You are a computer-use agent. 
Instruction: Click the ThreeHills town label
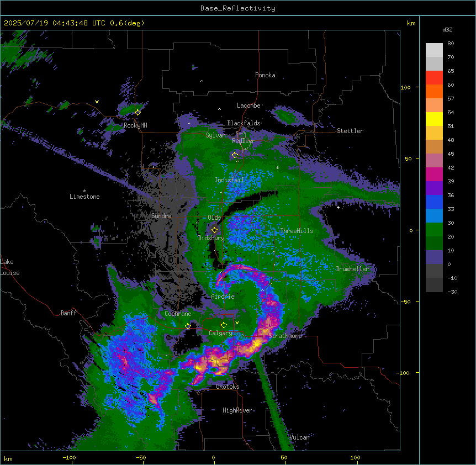pyautogui.click(x=297, y=231)
